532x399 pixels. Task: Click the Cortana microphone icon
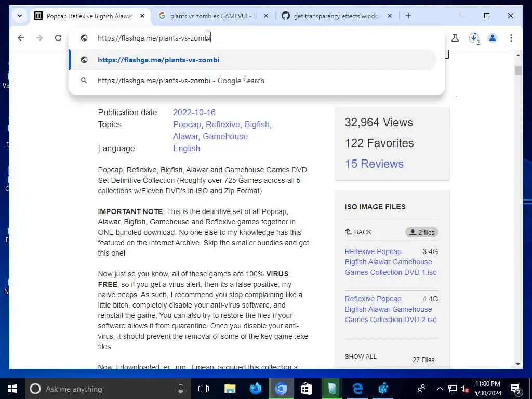[x=180, y=389]
